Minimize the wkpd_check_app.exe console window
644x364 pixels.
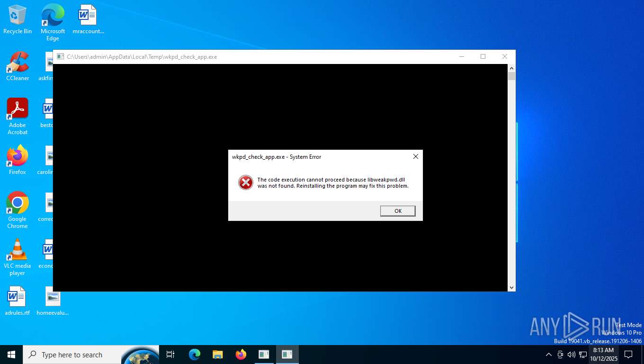(462, 56)
